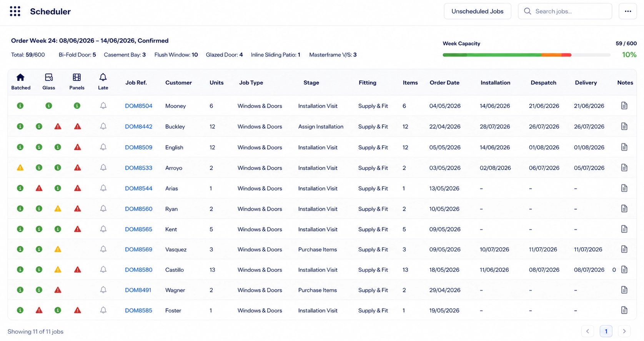Open the Unscheduled Jobs view
Image resolution: width=644 pixels, height=341 pixels.
coord(478,11)
